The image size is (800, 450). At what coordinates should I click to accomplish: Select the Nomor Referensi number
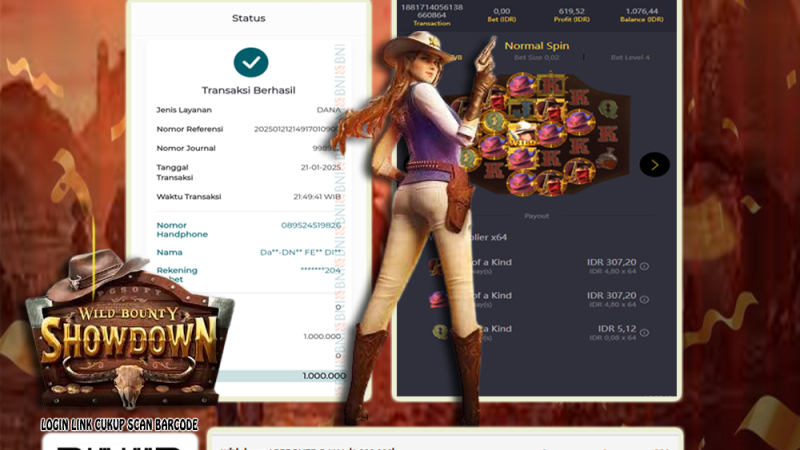tap(296, 129)
